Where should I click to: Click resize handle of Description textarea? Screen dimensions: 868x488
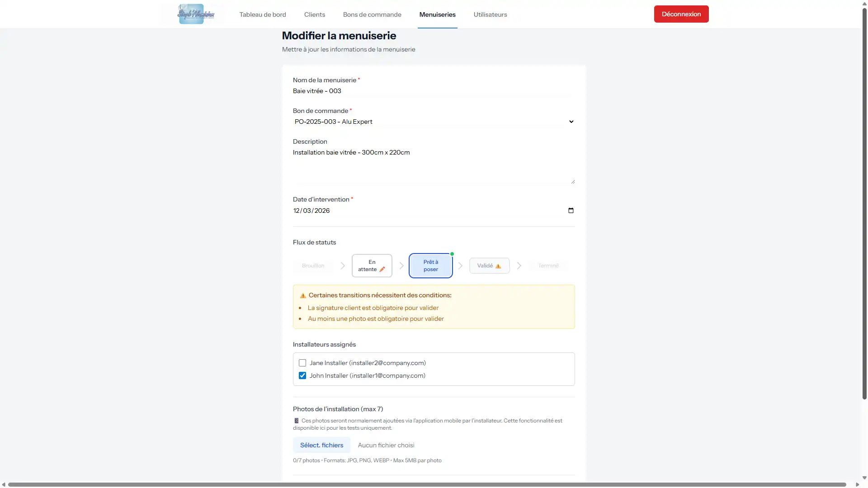[572, 181]
